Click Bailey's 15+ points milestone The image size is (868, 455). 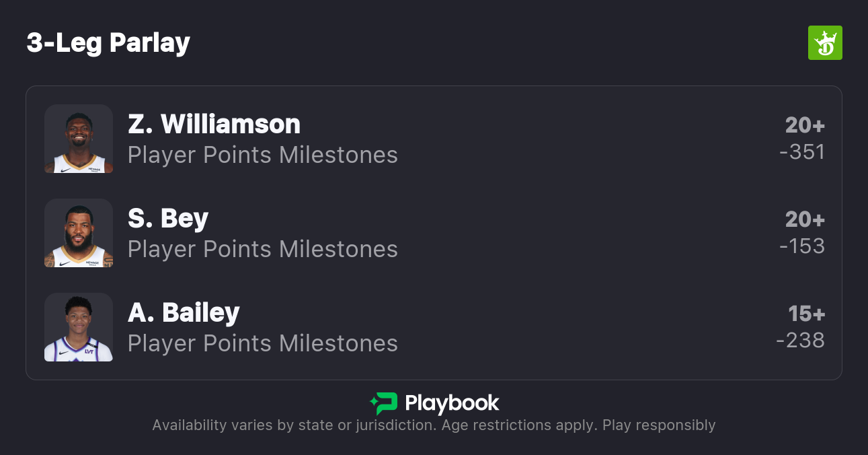point(806,314)
